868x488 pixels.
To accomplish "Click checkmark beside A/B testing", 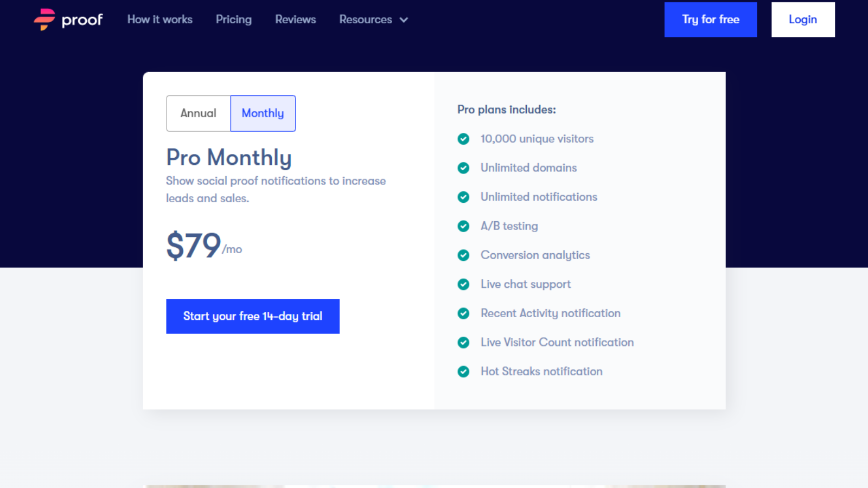I will 463,226.
